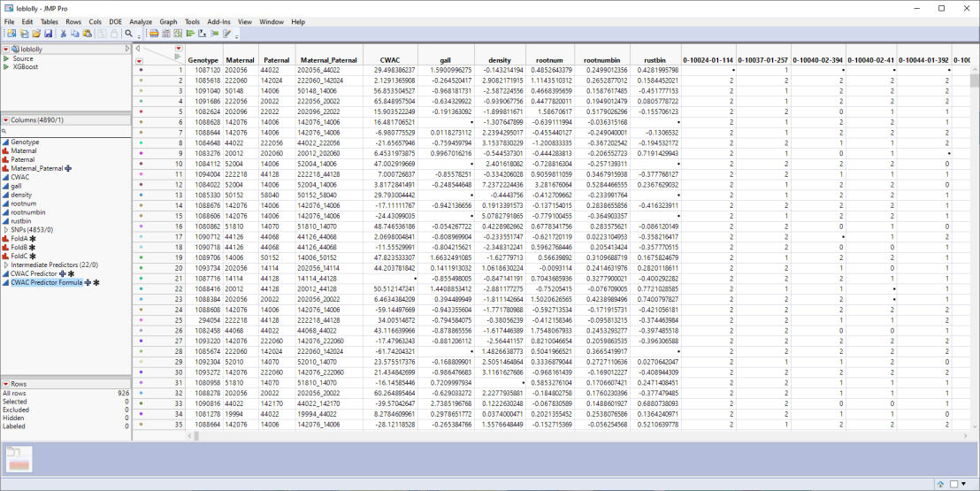Open the Columns panel red triangle menu
The height and width of the screenshot is (491, 980).
[5, 119]
